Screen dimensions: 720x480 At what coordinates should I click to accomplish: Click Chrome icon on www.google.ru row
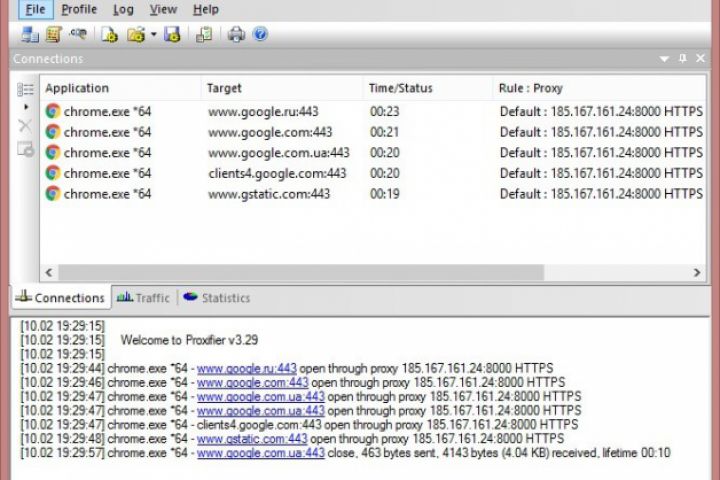coord(53,111)
